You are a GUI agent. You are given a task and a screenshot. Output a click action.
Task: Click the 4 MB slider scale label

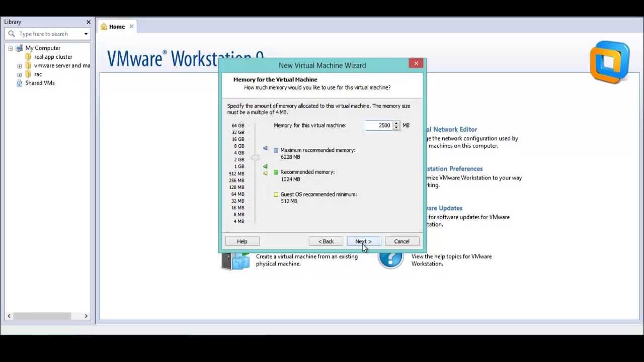click(x=239, y=221)
